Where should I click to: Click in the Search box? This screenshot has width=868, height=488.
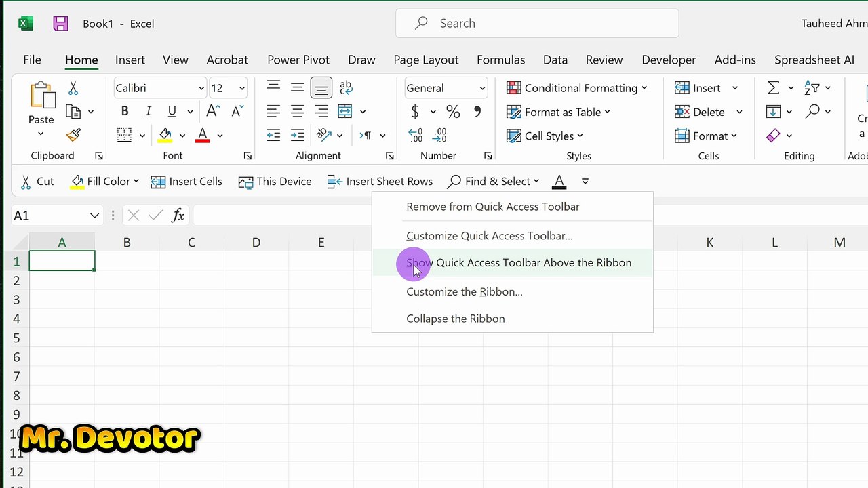click(537, 24)
